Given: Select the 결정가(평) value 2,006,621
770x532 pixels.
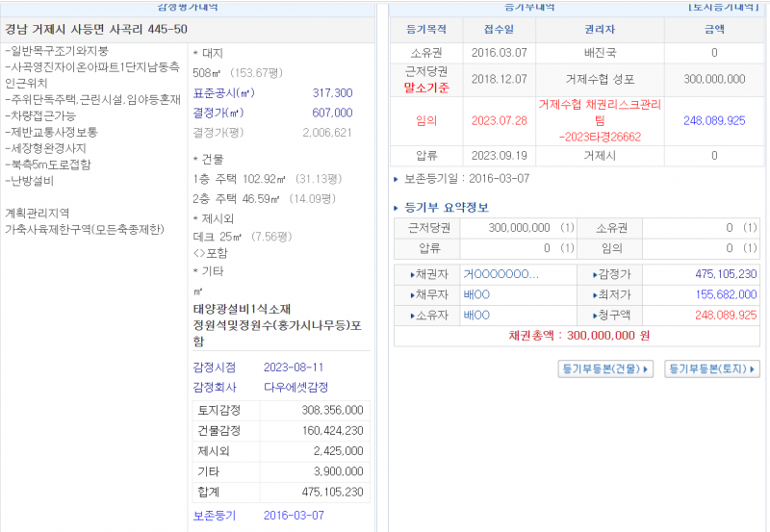Looking at the screenshot, I should click(x=327, y=133).
